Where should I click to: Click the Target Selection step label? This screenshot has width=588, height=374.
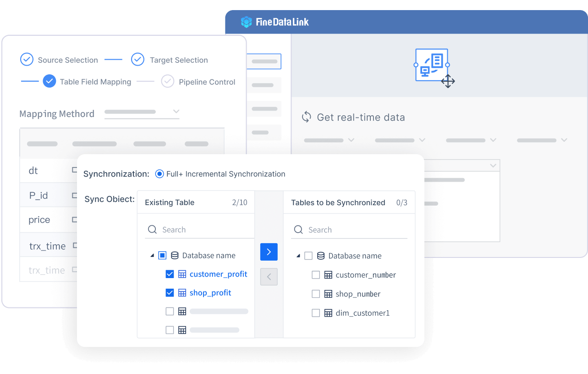[x=179, y=60]
